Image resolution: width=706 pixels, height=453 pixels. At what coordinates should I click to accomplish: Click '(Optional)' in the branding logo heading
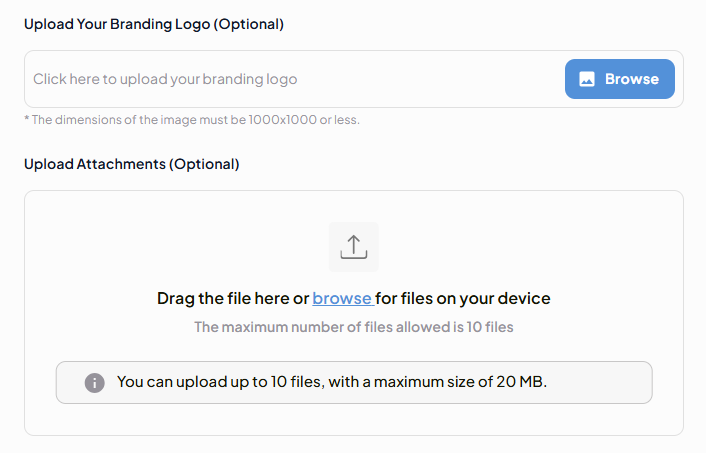tap(247, 24)
